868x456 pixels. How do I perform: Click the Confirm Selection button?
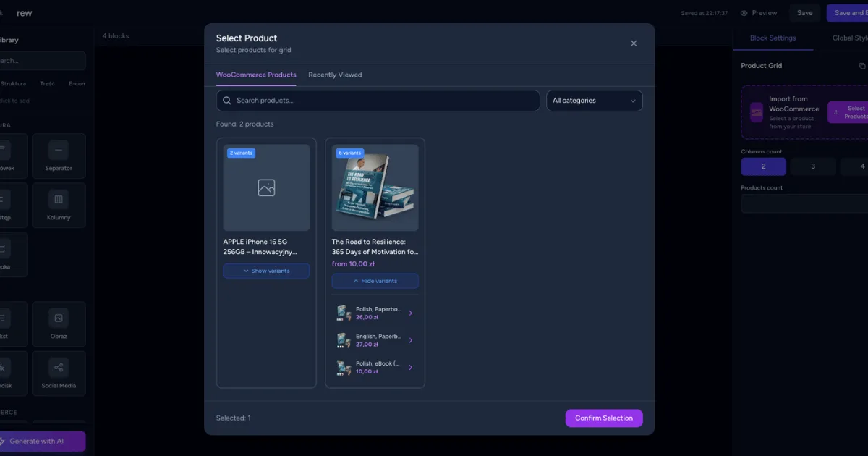604,418
